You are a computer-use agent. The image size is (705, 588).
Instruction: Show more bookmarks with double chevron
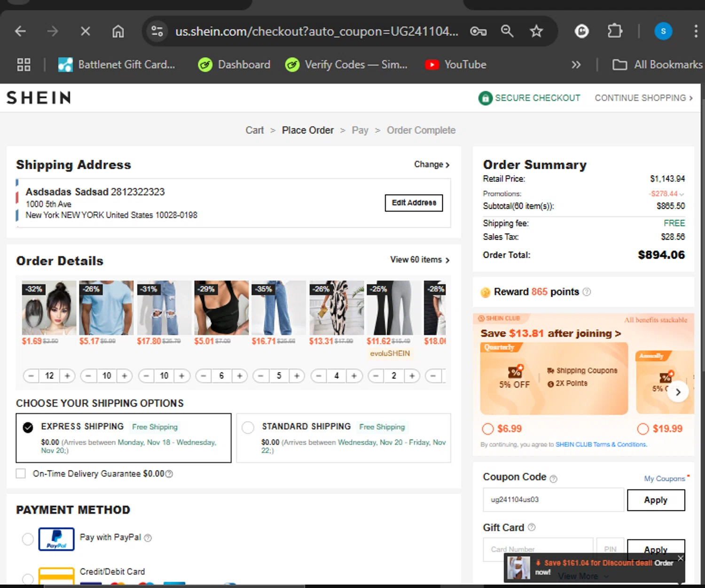(x=576, y=65)
